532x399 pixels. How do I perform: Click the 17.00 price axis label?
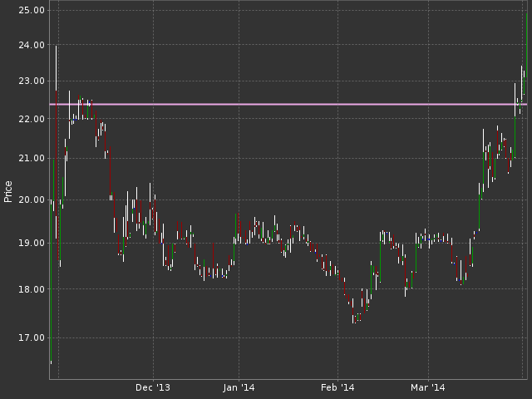[x=32, y=337]
